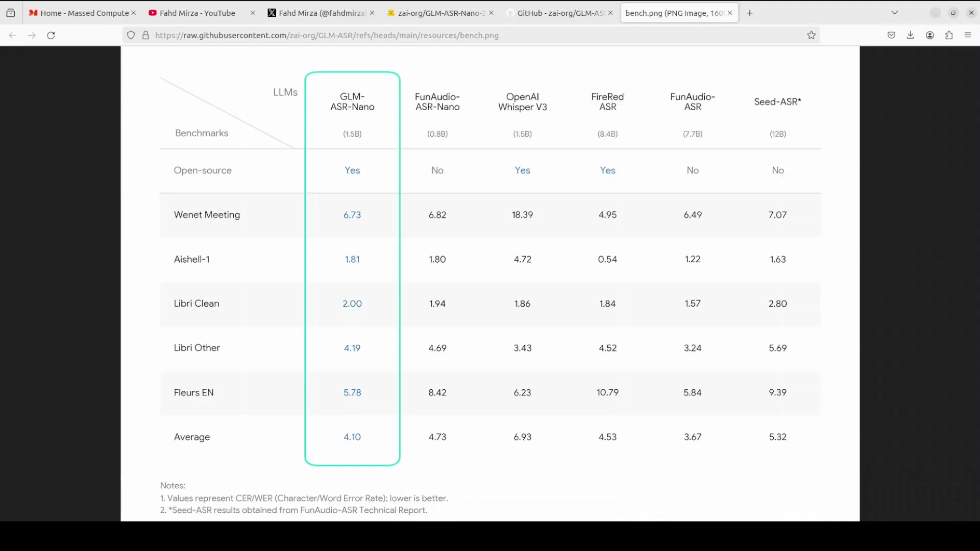Open the Extensions puzzle-piece icon
The image size is (980, 551).
tap(949, 35)
